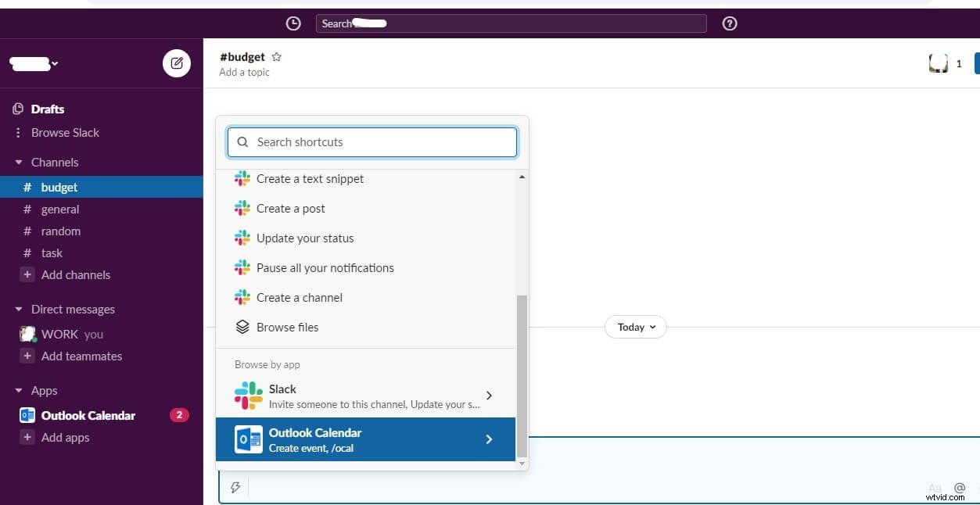Click Add a topic for #budget

pyautogui.click(x=244, y=72)
